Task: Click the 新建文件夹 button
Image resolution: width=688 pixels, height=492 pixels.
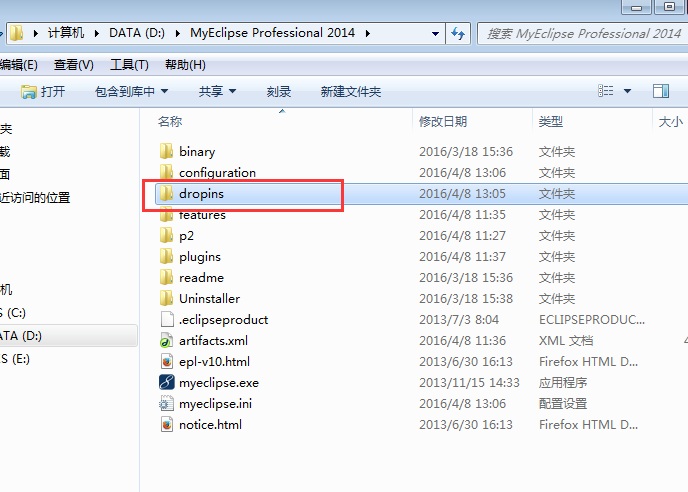Action: click(351, 91)
